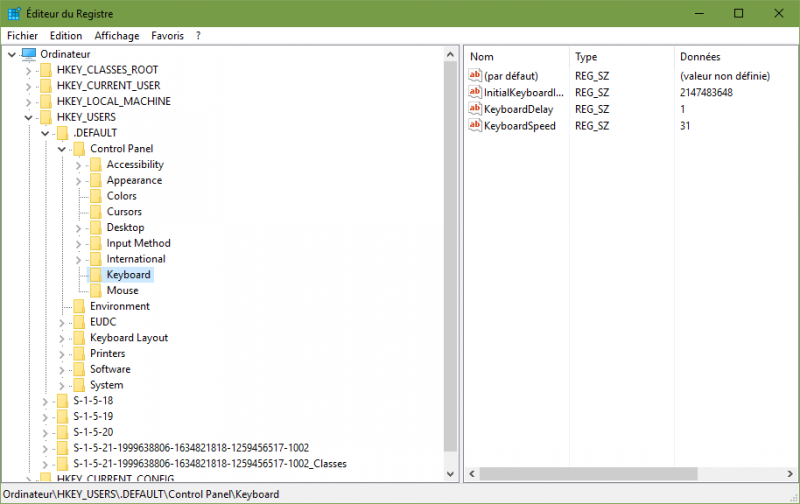Click the Software folder icon
The height and width of the screenshot is (504, 800).
(79, 369)
